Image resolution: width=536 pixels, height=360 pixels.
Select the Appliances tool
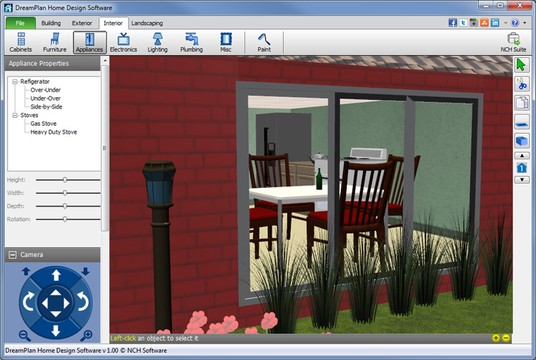click(90, 42)
